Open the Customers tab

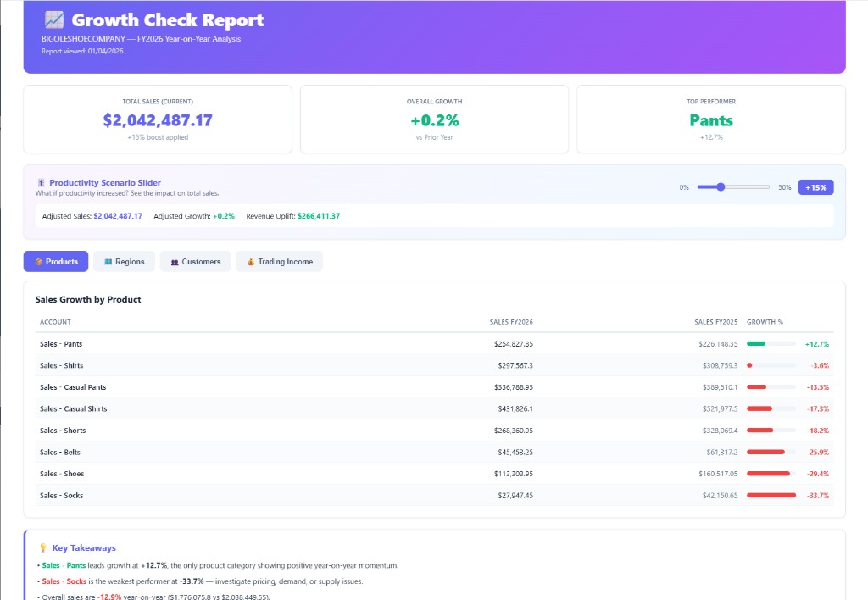(x=195, y=262)
